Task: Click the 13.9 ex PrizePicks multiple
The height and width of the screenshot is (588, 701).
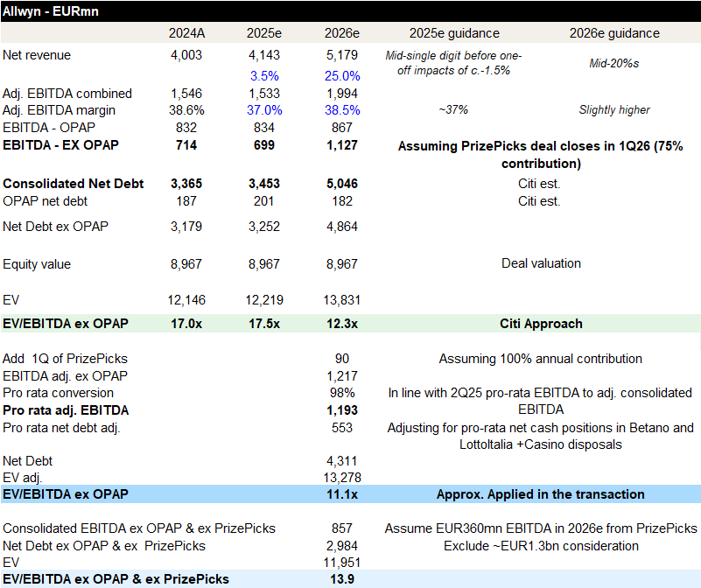Action: tap(343, 579)
